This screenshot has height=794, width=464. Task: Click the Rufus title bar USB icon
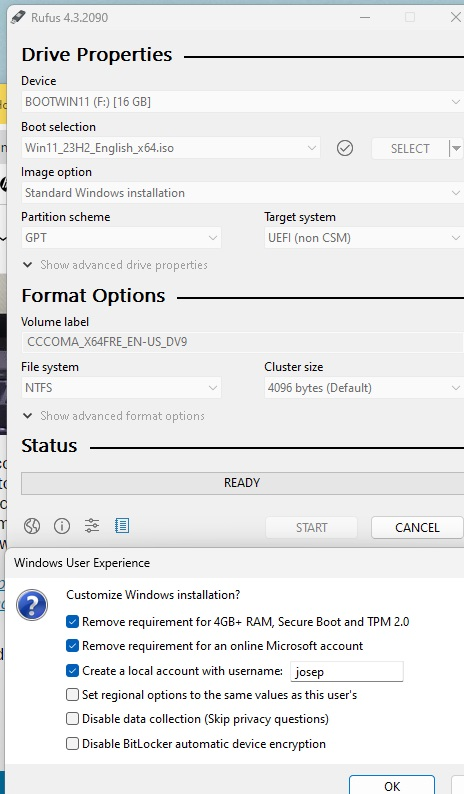18,17
